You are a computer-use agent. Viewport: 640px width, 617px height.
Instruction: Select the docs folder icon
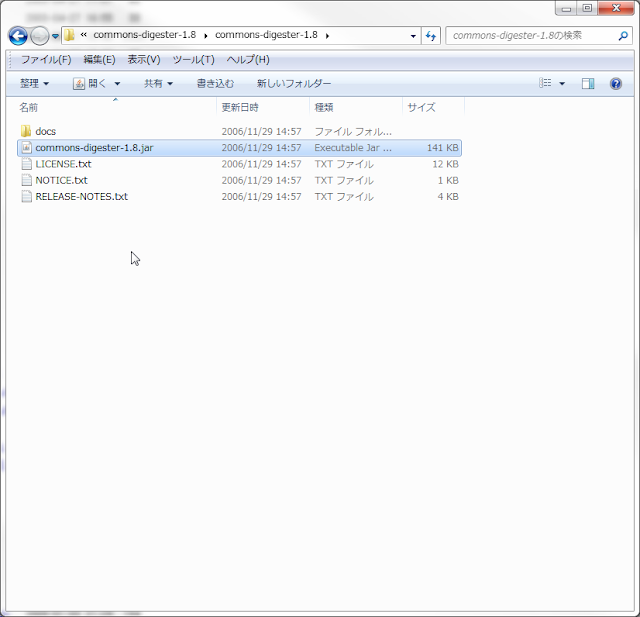(x=26, y=131)
